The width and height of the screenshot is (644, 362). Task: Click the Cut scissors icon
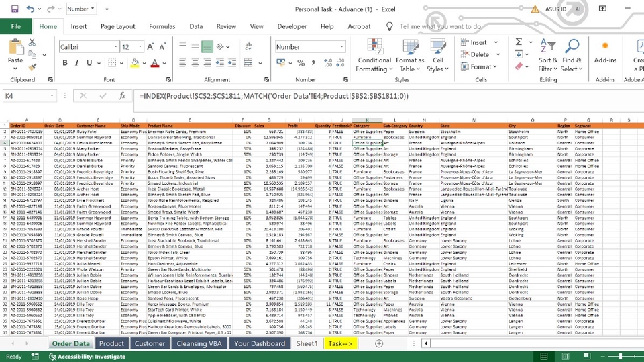32,42
